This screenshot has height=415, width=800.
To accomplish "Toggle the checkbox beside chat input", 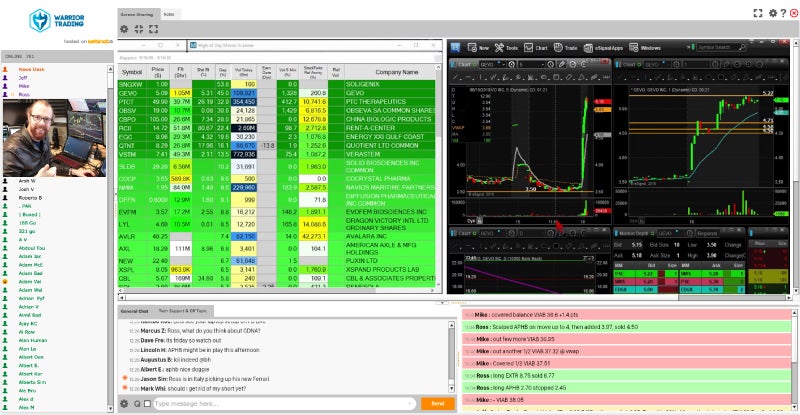I will coord(147,403).
